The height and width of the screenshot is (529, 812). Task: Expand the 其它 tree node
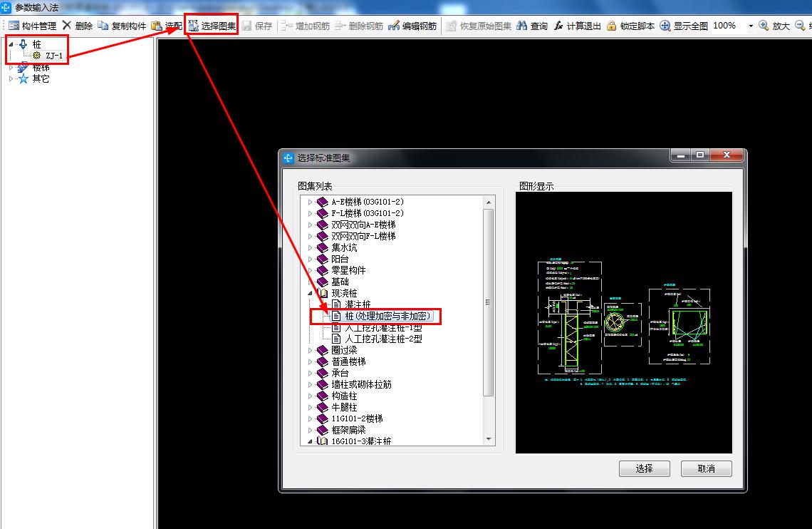click(x=11, y=78)
